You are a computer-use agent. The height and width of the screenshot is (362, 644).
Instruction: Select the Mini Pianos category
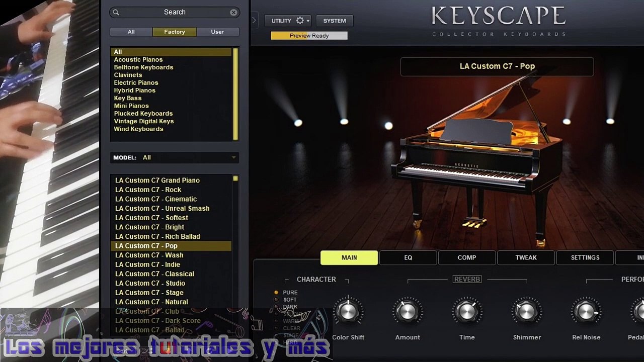tap(171, 106)
